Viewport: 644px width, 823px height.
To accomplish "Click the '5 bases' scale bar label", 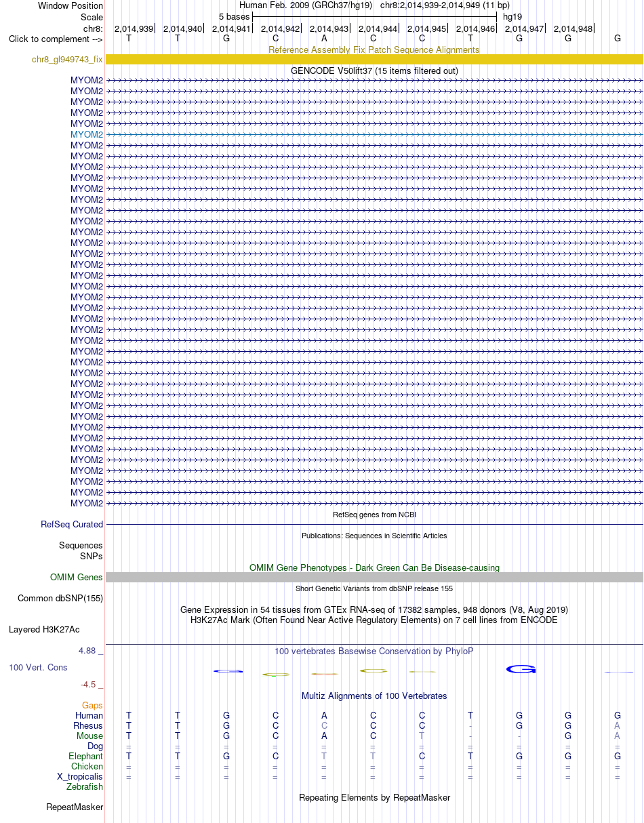I will 234,17.
